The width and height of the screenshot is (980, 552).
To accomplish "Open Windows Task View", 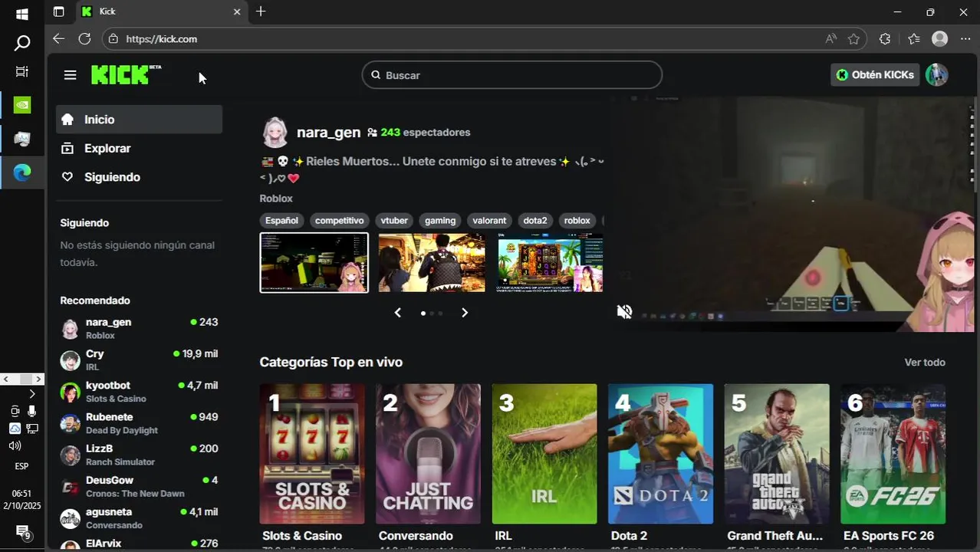I will 22,72.
